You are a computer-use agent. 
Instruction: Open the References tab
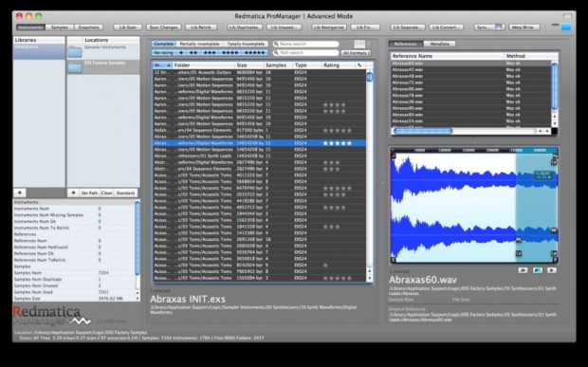(405, 44)
